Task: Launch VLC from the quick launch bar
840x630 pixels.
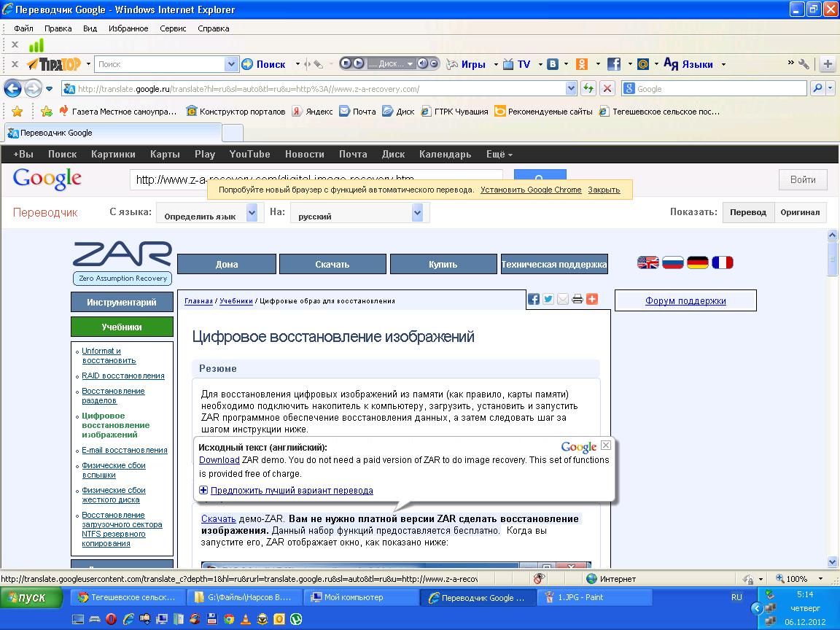Action: 245,619
